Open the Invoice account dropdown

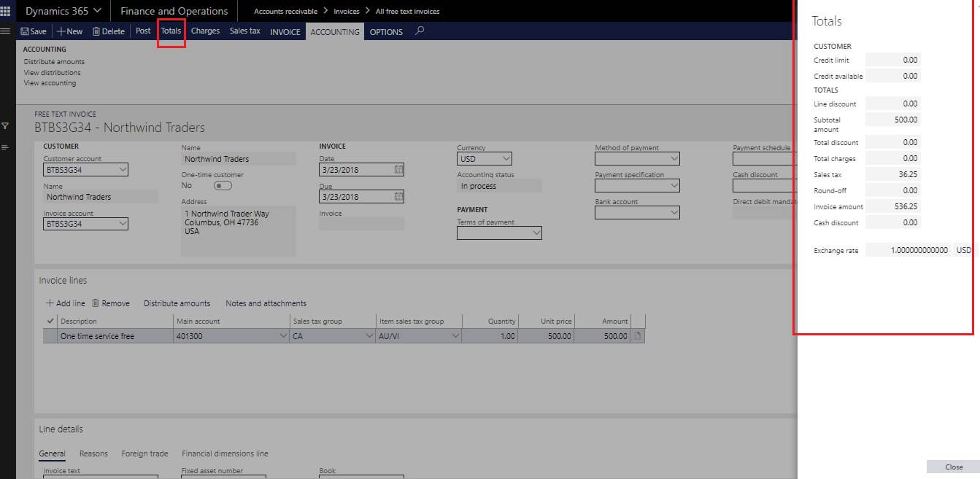[123, 224]
